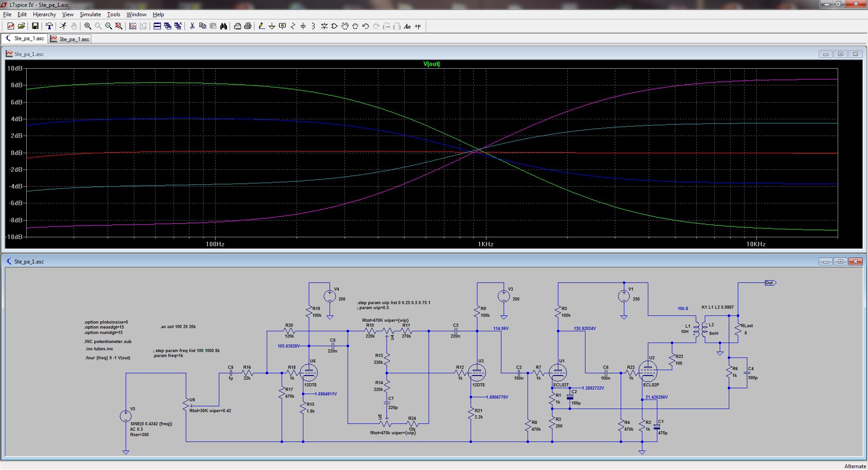Choose the Resistor component tool
Screen dimensions: 868x470
point(292,26)
